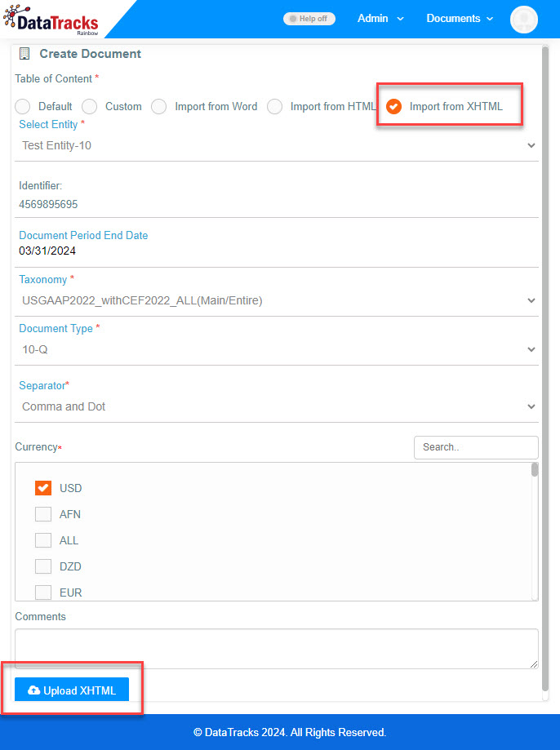Click the Create Document building icon
This screenshot has height=750, width=560.
click(x=24, y=54)
